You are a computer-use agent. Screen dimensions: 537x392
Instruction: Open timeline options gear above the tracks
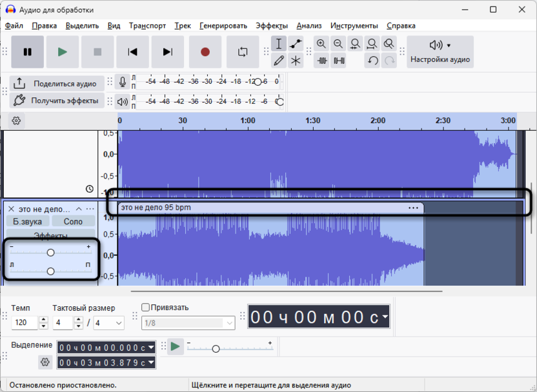(17, 121)
